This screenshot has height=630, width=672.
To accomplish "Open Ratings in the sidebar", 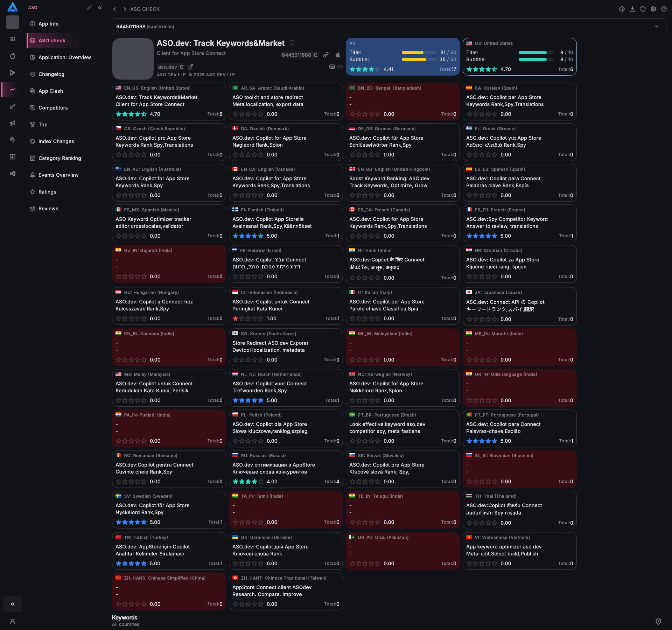I will tap(65, 192).
